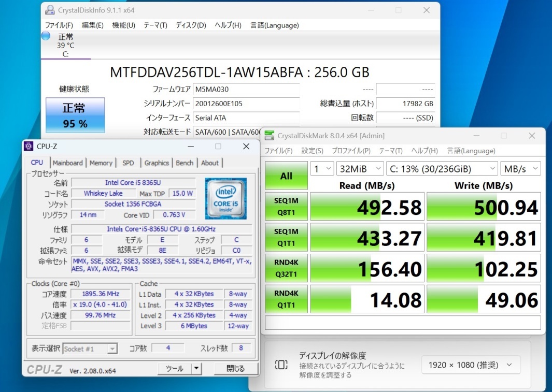
Task: Click the core speed 1895.36 MHz value
Action: click(x=101, y=294)
